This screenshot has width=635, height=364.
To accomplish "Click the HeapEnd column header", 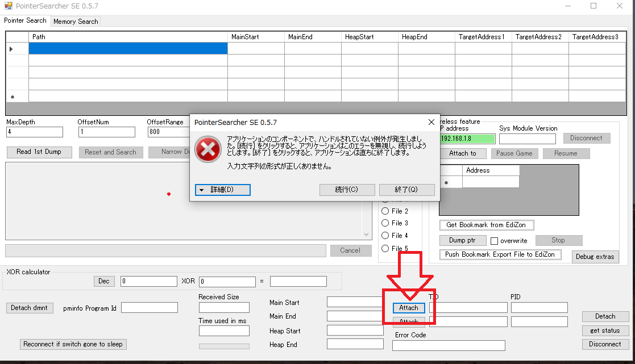I will 426,37.
